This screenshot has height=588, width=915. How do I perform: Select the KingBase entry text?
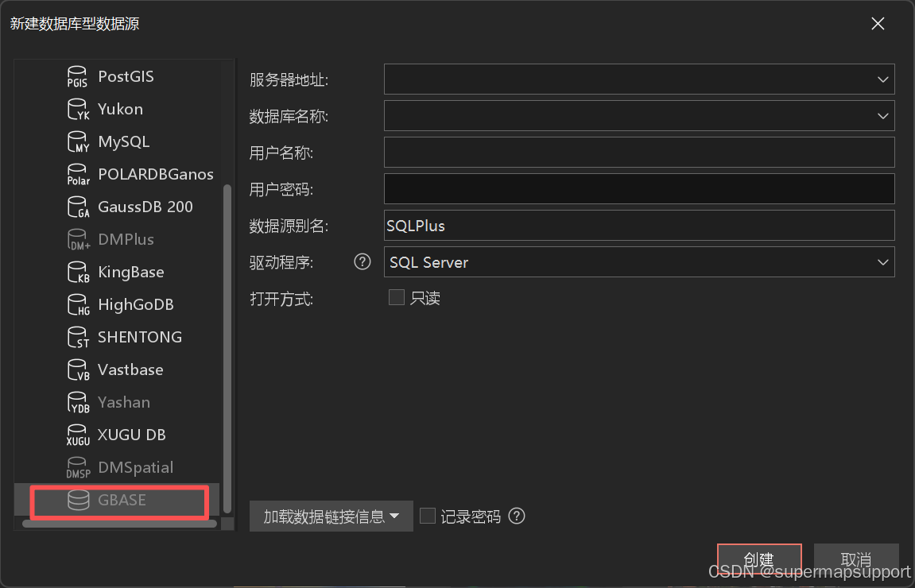coord(130,273)
